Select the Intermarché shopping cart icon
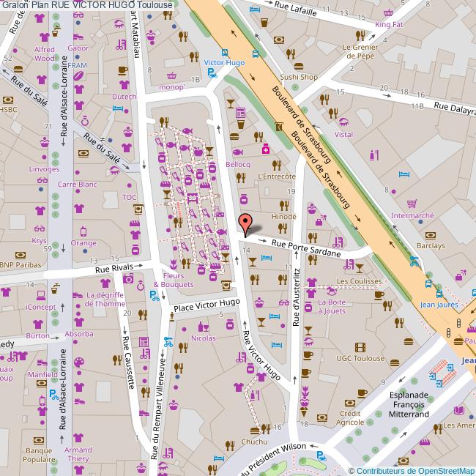The height and width of the screenshot is (476, 476). pos(412,203)
